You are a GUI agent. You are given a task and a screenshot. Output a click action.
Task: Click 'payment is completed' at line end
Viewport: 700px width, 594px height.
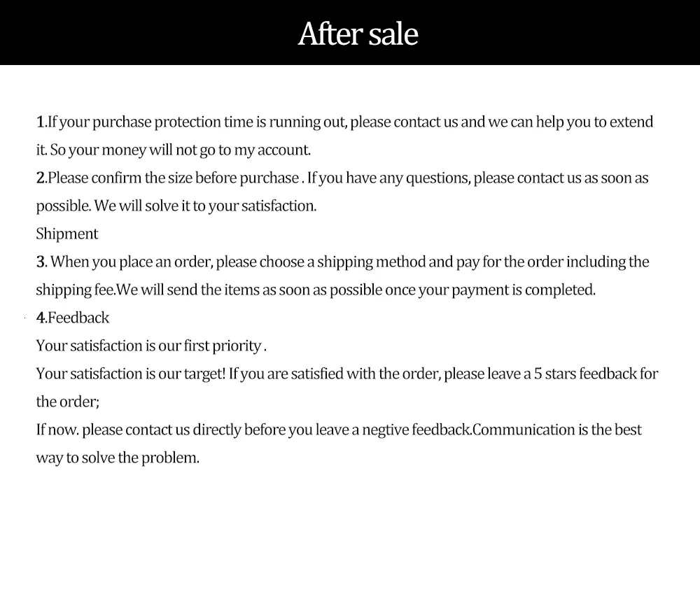pos(523,290)
